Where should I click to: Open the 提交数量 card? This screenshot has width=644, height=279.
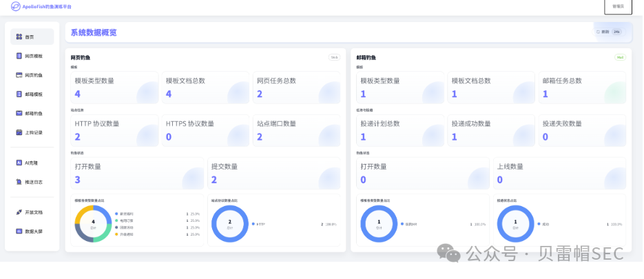pyautogui.click(x=274, y=174)
